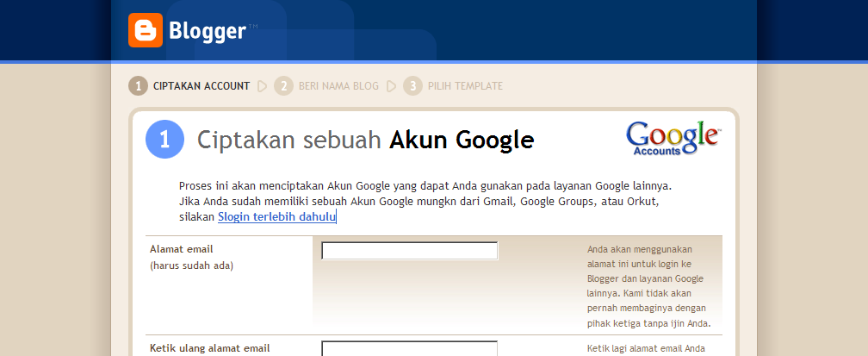Focus the Ketik ulang alamat email field
Screen dimensions: 868x356
click(x=410, y=349)
